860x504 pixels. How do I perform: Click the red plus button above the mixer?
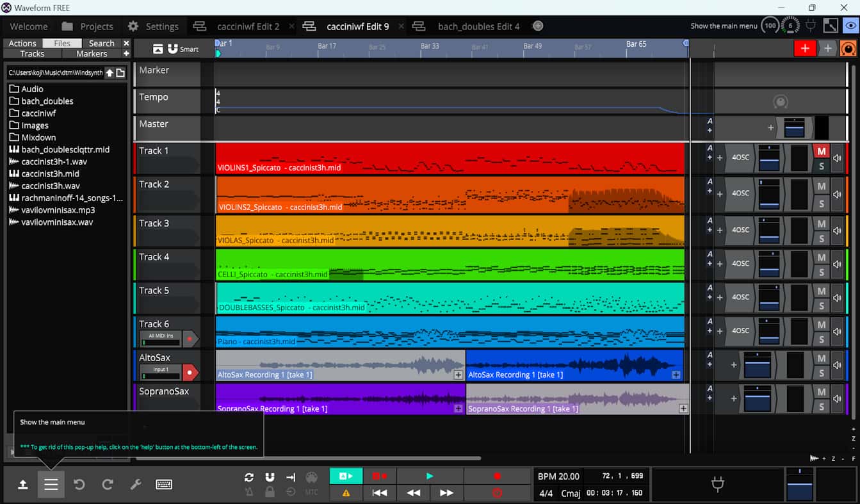coord(805,48)
